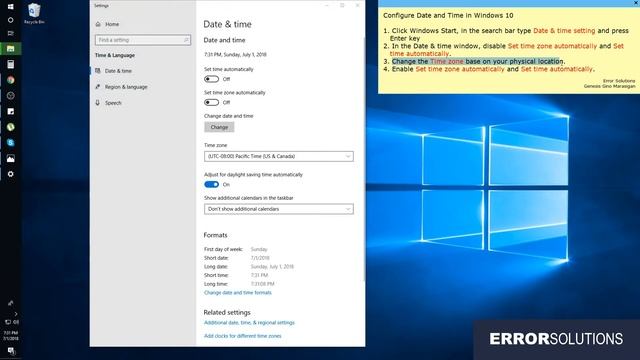Open the Recycle Bin desktop icon
This screenshot has height=360, width=640.
point(34,13)
